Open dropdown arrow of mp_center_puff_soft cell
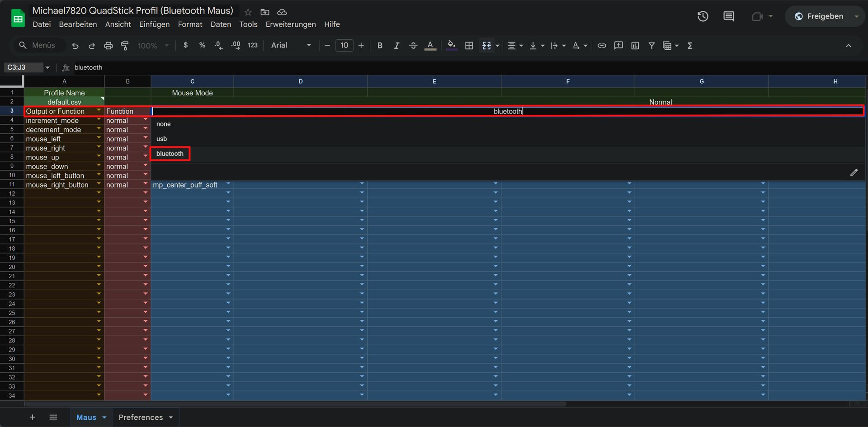 tap(228, 184)
